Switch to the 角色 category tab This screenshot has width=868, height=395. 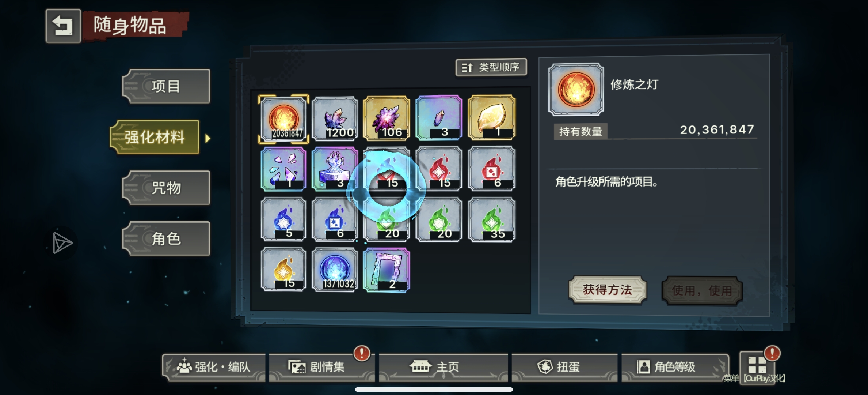[x=166, y=239]
